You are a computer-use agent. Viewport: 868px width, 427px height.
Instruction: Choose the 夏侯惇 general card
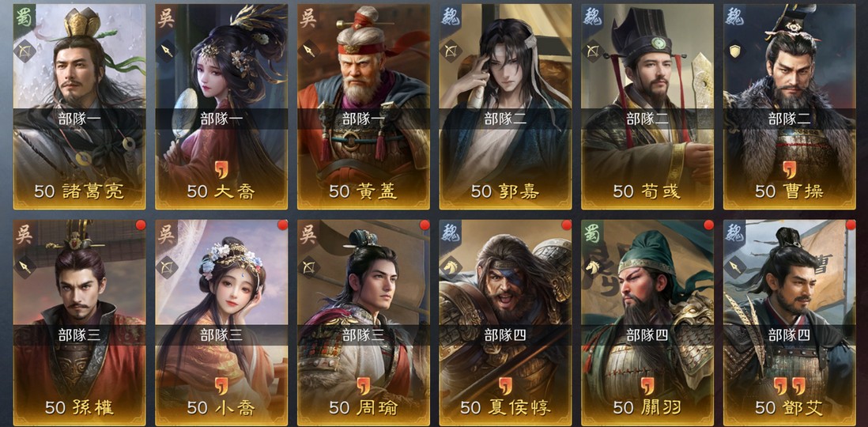[x=505, y=323]
